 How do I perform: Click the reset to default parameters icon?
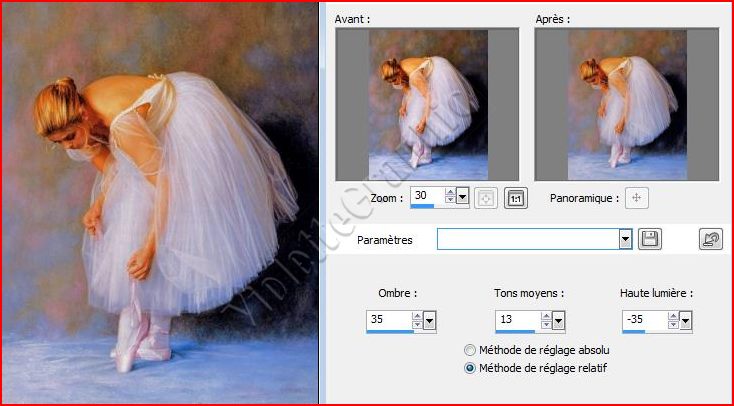(709, 240)
